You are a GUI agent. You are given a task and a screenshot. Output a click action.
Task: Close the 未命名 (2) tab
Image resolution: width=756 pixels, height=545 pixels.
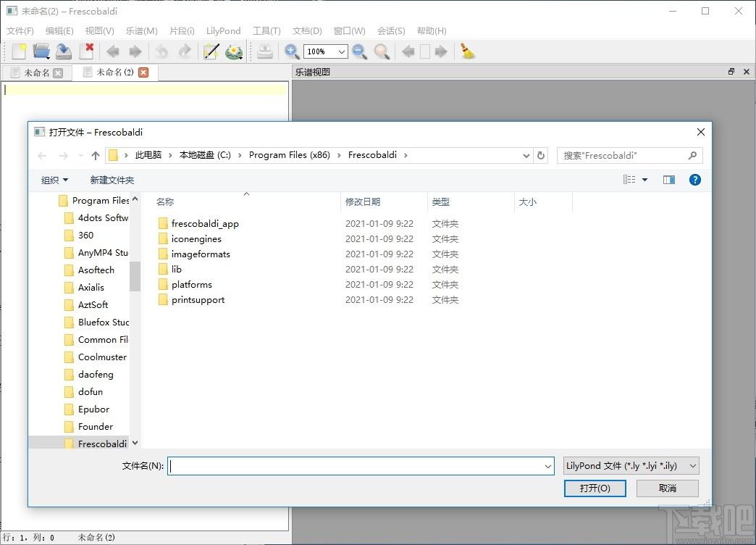pyautogui.click(x=143, y=72)
